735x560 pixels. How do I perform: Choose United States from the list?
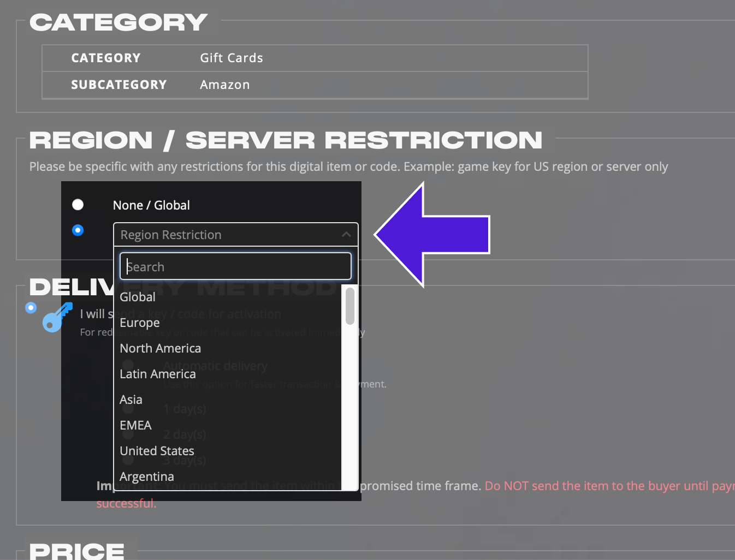[x=157, y=451]
